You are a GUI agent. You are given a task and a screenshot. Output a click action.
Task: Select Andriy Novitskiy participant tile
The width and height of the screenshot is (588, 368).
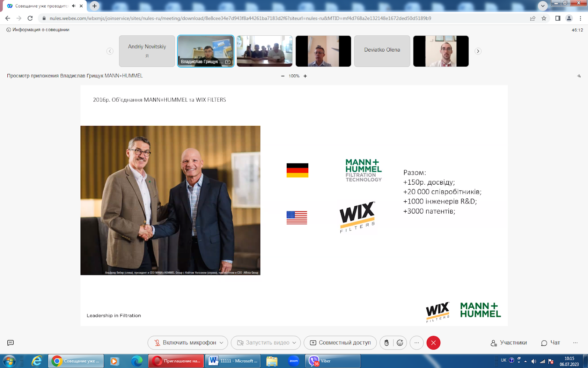click(x=147, y=51)
